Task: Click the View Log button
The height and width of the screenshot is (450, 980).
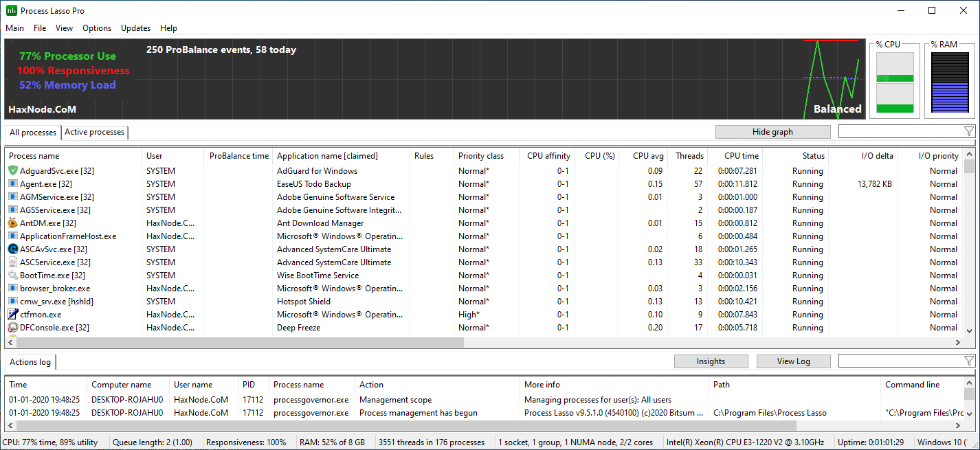Action: point(793,361)
